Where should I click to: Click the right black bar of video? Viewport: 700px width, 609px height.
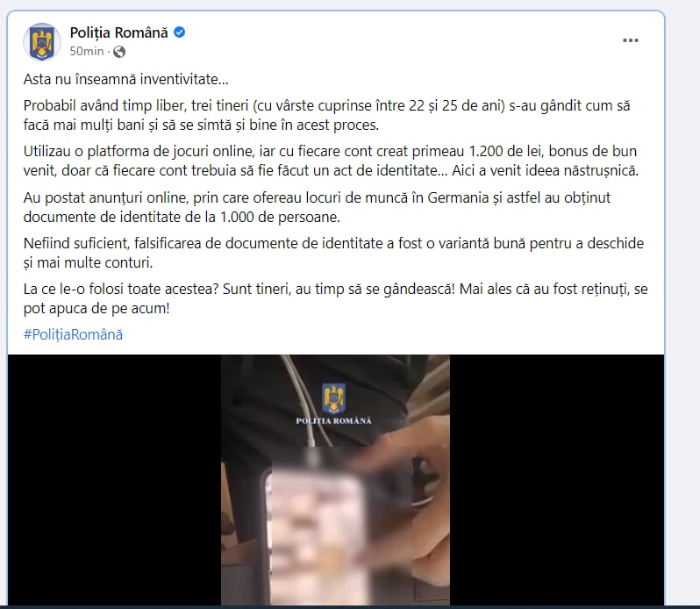pyautogui.click(x=557, y=480)
